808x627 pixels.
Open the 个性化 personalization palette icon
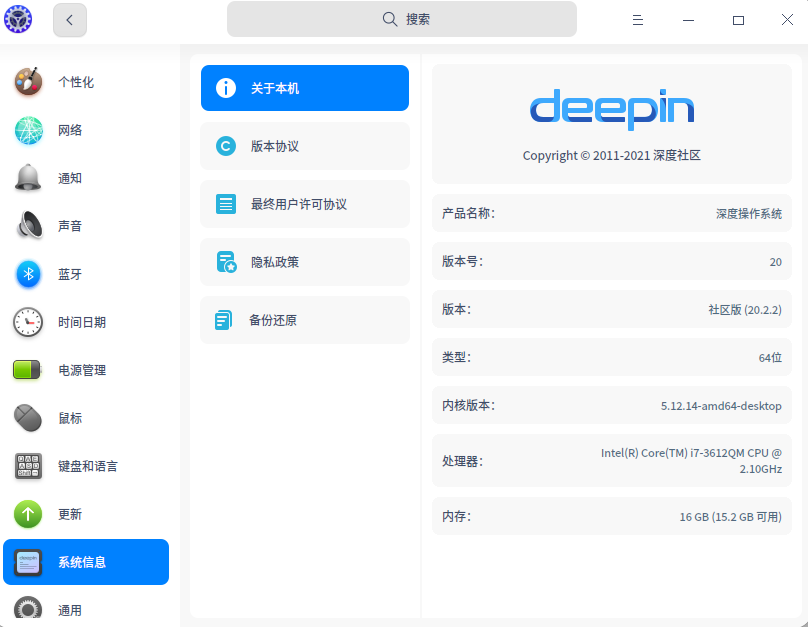point(28,81)
